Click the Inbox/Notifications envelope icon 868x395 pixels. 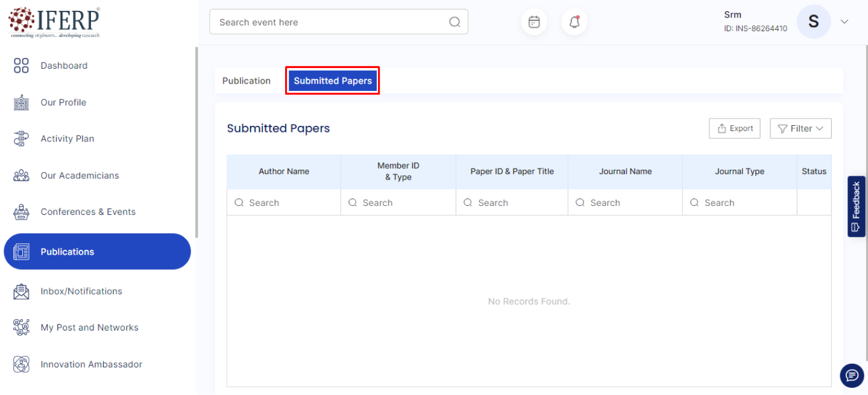click(21, 291)
